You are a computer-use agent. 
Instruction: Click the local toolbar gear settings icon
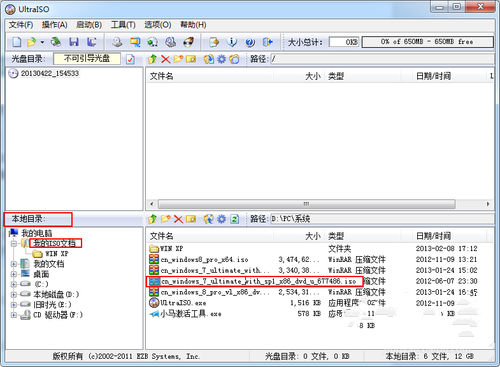pos(222,219)
